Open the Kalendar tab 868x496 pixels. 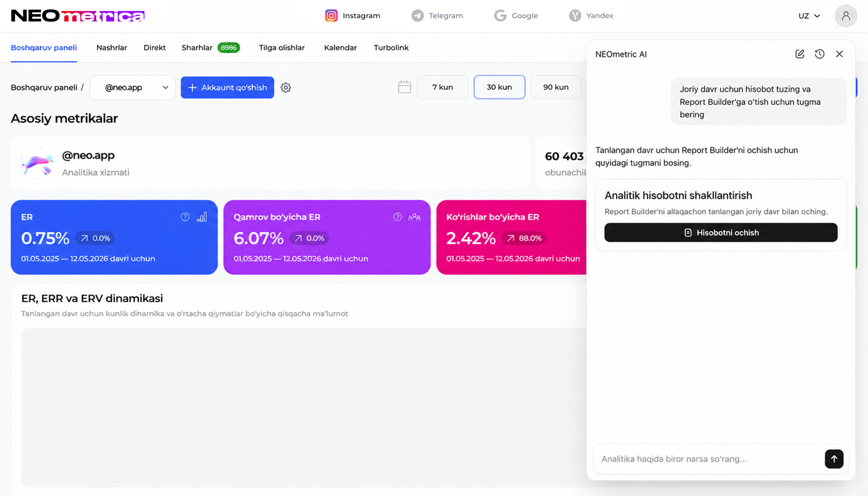coord(340,48)
